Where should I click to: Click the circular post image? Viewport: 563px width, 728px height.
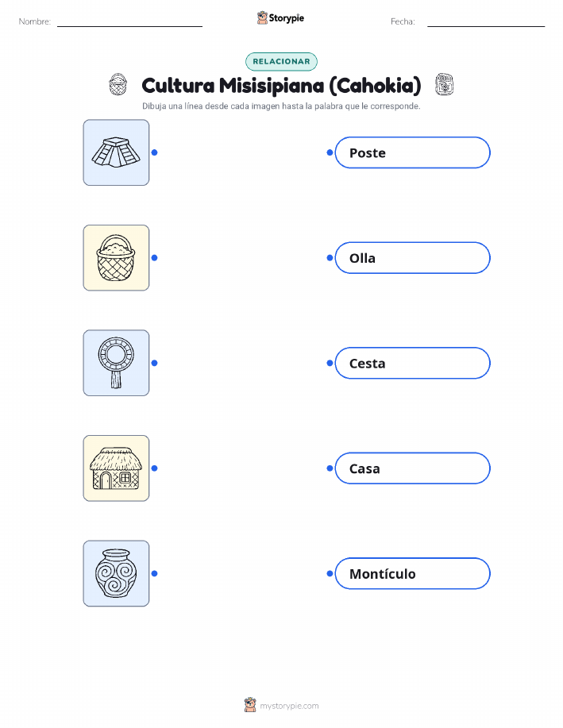click(x=116, y=363)
